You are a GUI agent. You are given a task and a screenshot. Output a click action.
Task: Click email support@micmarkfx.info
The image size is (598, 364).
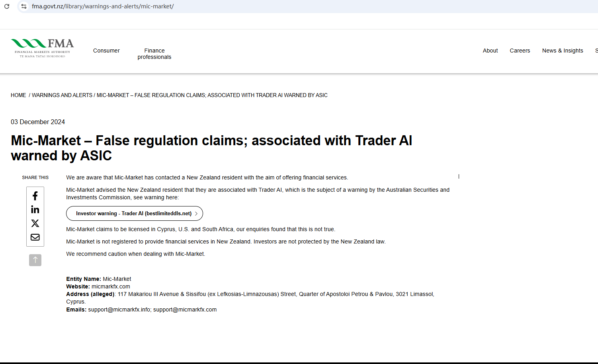[x=119, y=309]
